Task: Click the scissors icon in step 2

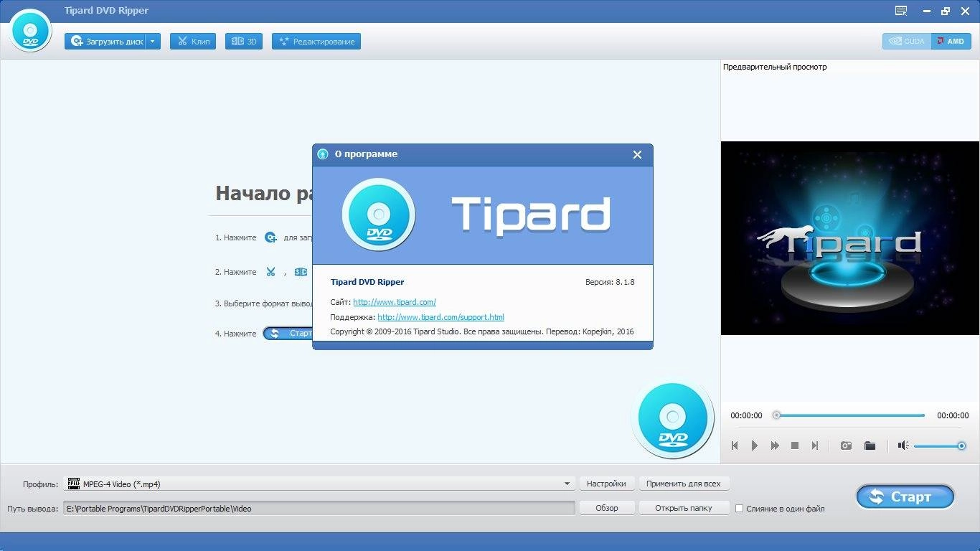Action: click(270, 272)
